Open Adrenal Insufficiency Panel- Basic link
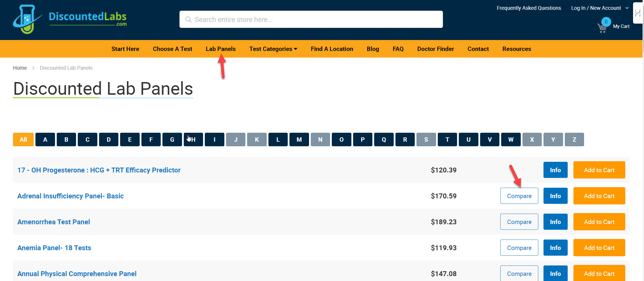 71,196
